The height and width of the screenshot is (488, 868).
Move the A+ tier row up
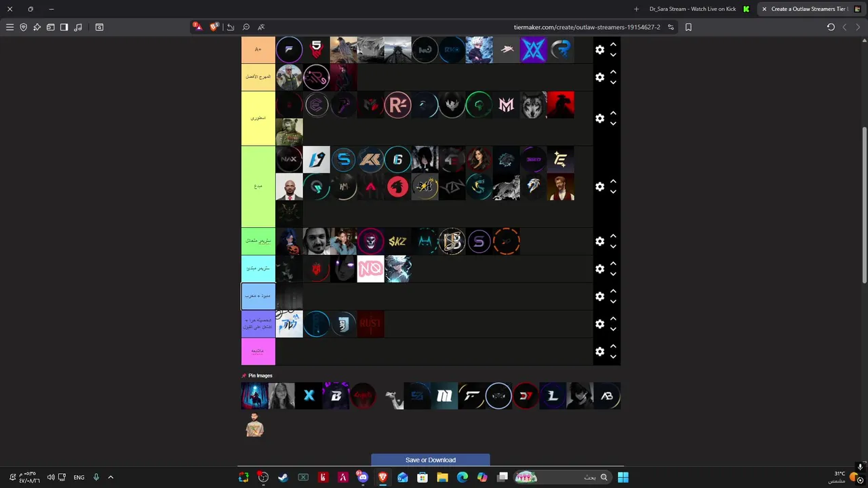click(613, 44)
